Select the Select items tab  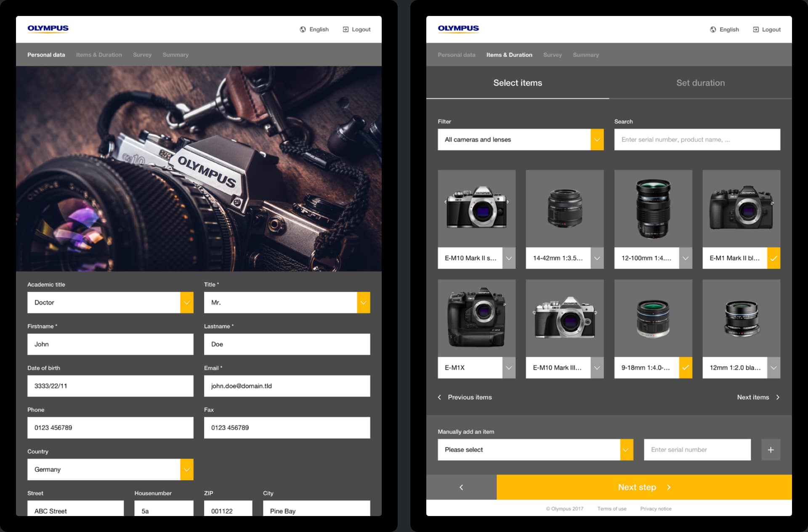[518, 83]
